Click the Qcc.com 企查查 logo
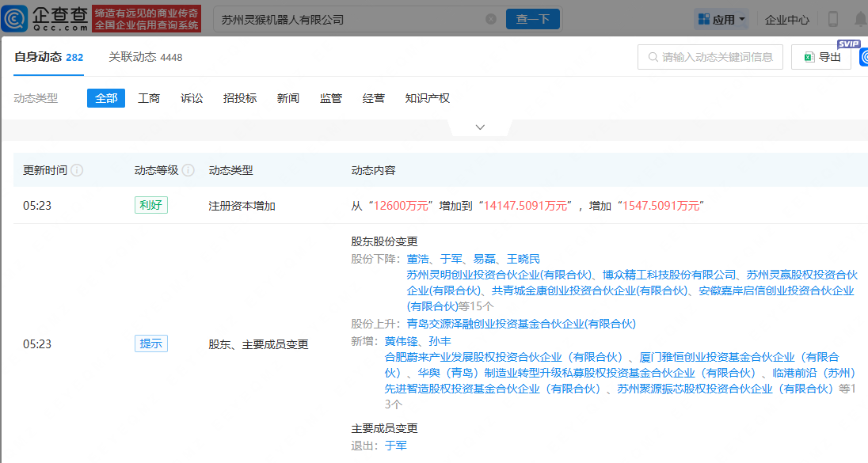Viewport: 868px width, 463px height. [49, 18]
